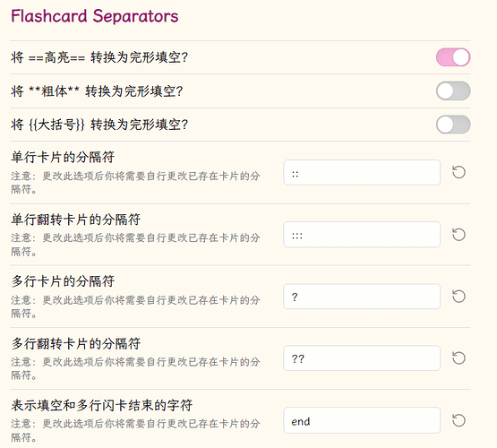Reset the 单行翻转卡片的分隔符 separator to default
Screen dimensions: 497x448
click(458, 235)
